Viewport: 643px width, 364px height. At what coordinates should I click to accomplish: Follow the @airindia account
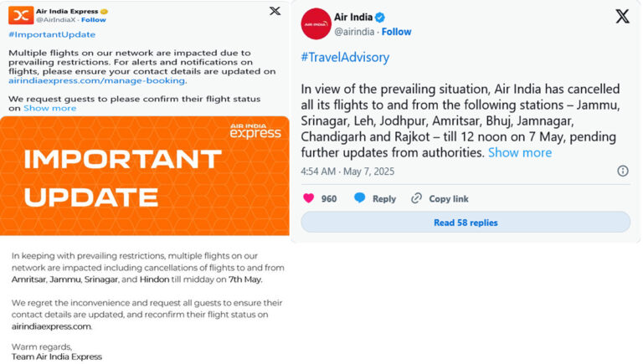(x=396, y=32)
